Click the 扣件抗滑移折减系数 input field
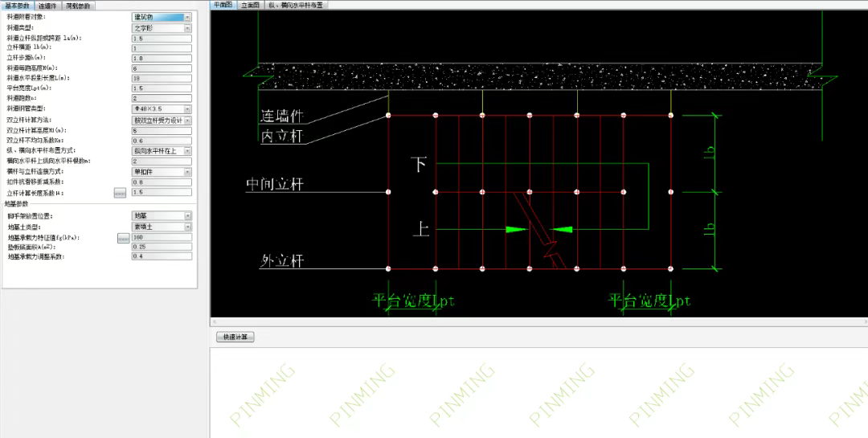Image resolution: width=868 pixels, height=438 pixels. 162,182
